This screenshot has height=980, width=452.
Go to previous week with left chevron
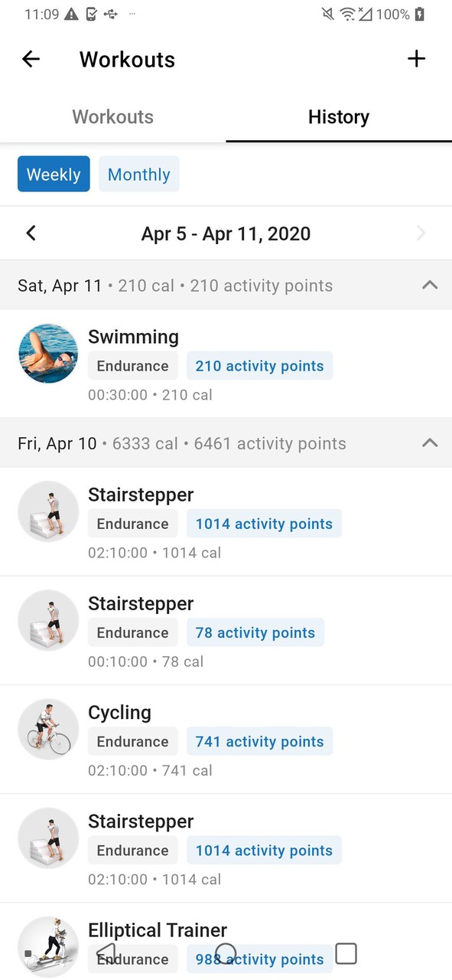click(x=31, y=233)
